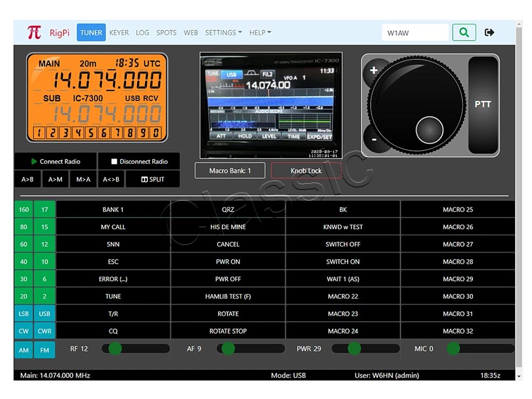532x399 pixels.
Task: Click the Connect Radio play button
Action: point(55,162)
